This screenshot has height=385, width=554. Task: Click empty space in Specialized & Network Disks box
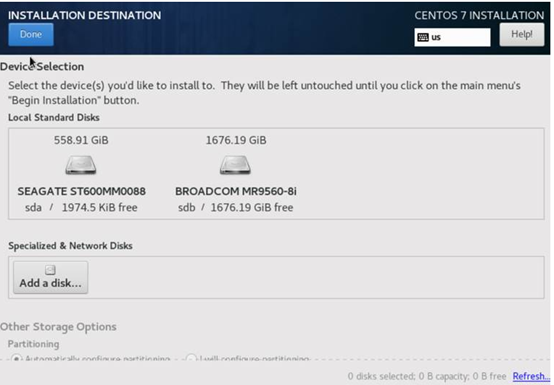pyautogui.click(x=314, y=277)
